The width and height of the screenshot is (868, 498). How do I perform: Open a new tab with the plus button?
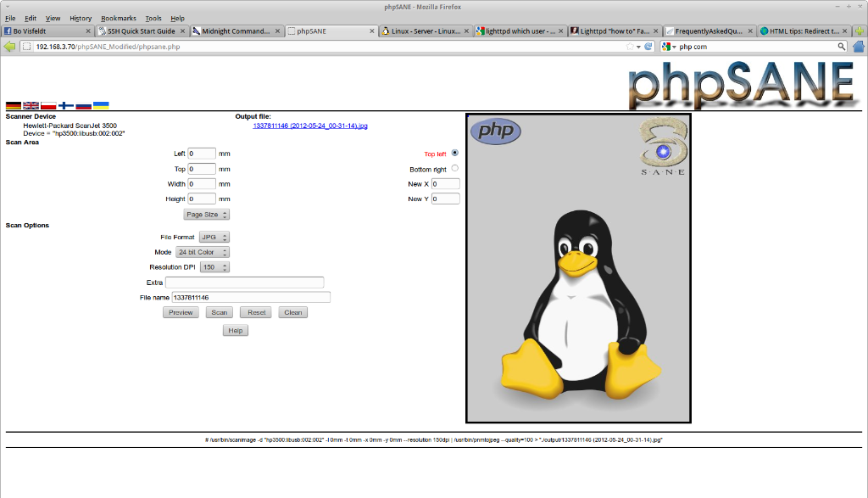click(860, 31)
